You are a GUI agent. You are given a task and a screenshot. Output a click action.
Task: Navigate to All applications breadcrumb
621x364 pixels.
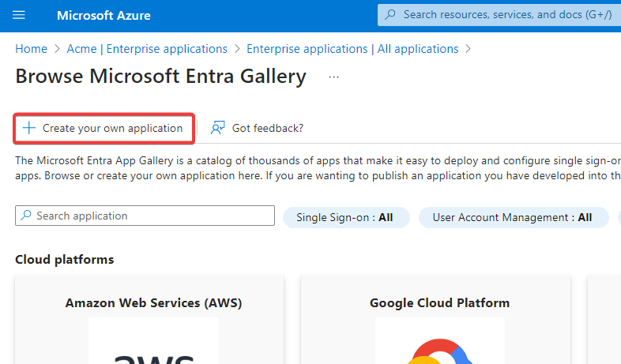[352, 49]
